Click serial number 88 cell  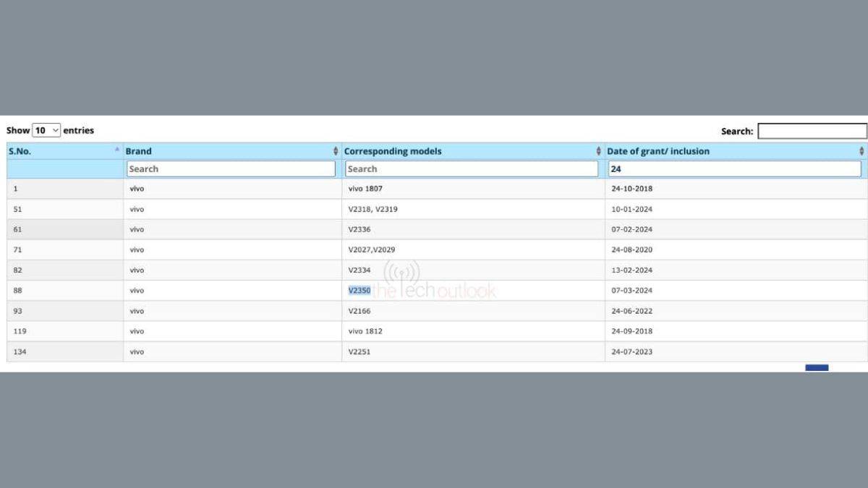(65, 291)
